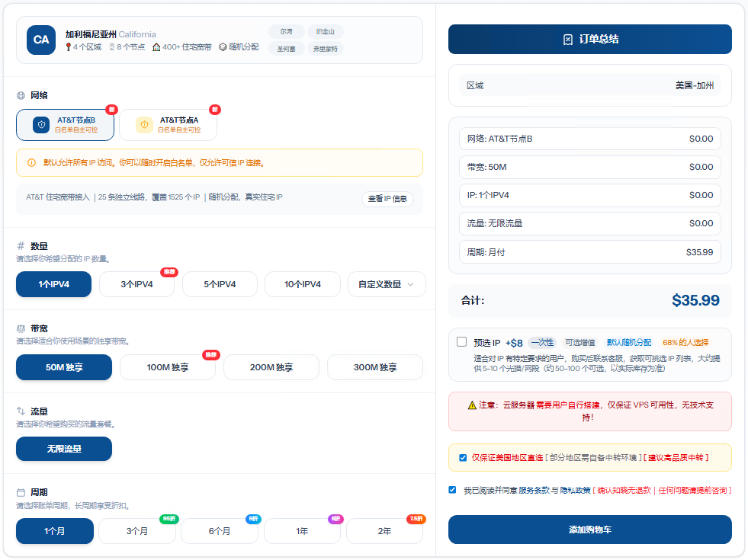Click the order summary icon next to 订单总结

tap(567, 40)
